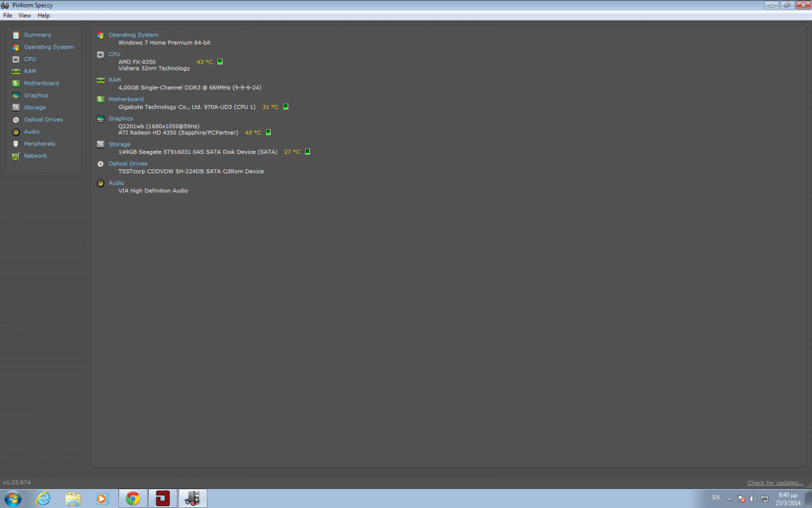Select the Q2201wb (1680x1050@59Hz) text

point(159,126)
